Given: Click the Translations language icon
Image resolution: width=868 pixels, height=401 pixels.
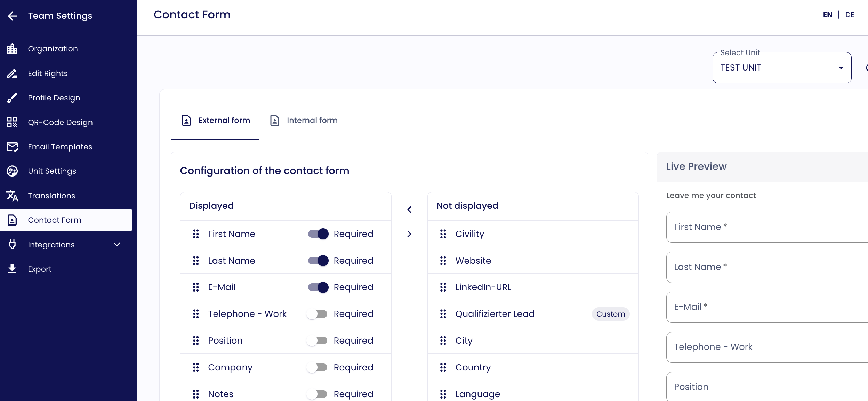Looking at the screenshot, I should pyautogui.click(x=12, y=196).
